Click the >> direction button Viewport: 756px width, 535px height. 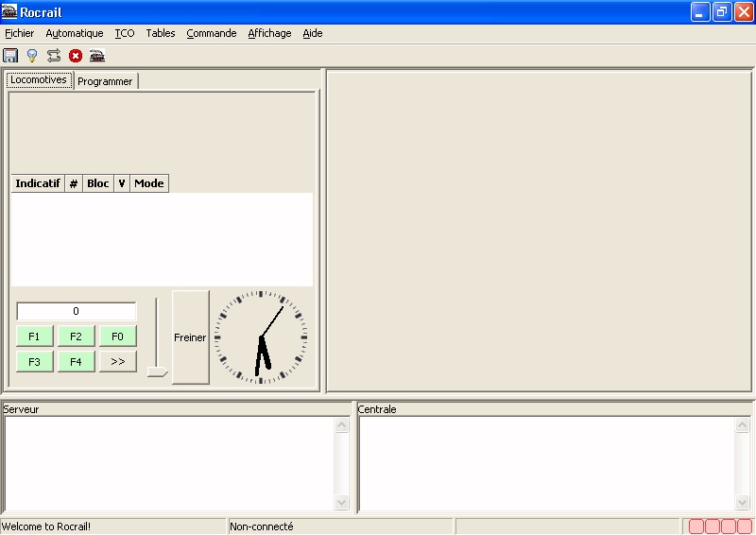click(x=118, y=362)
